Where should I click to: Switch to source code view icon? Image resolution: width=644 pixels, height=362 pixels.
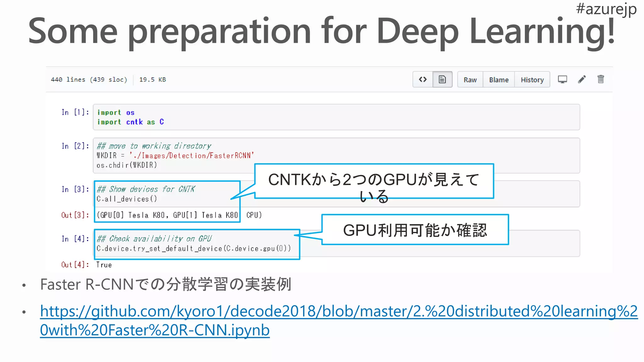click(x=423, y=80)
